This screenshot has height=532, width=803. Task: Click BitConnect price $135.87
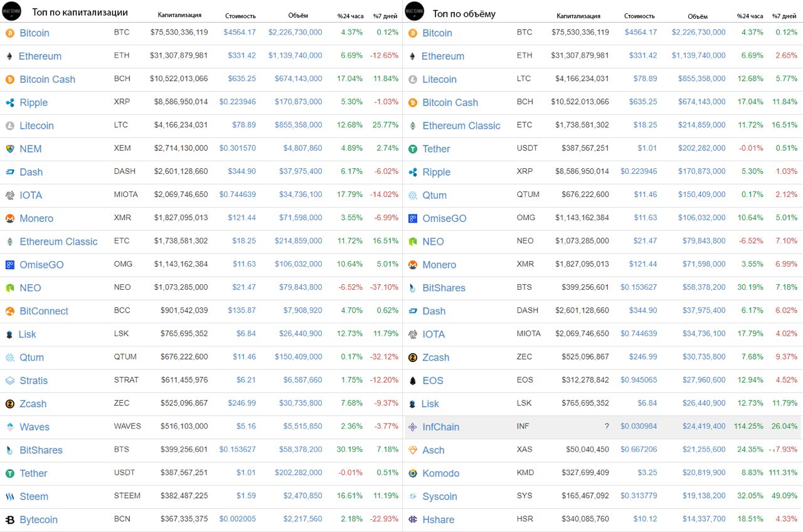[242, 310]
